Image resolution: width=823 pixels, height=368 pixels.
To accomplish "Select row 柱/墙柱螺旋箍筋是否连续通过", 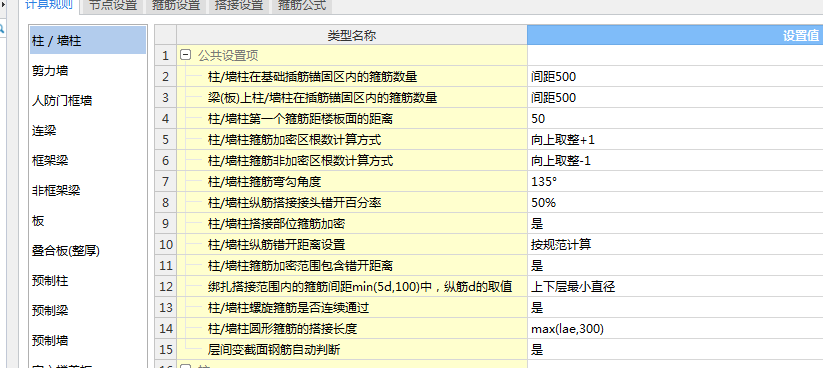I will [352, 308].
